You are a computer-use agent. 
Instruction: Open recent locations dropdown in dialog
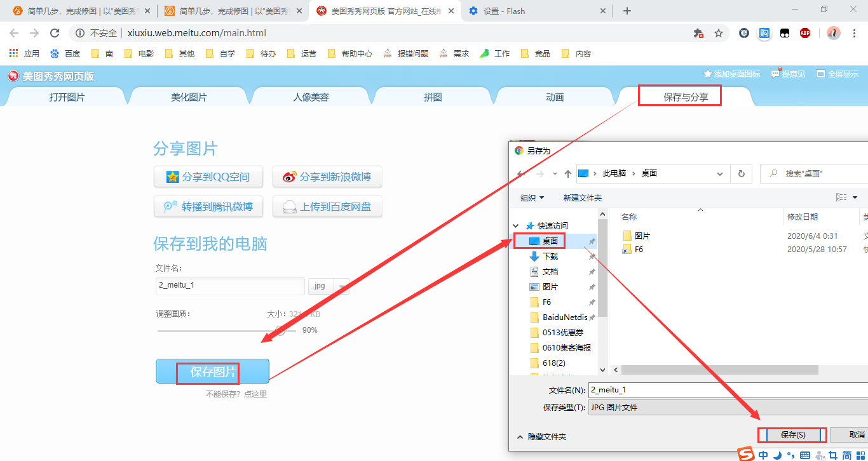click(x=555, y=173)
